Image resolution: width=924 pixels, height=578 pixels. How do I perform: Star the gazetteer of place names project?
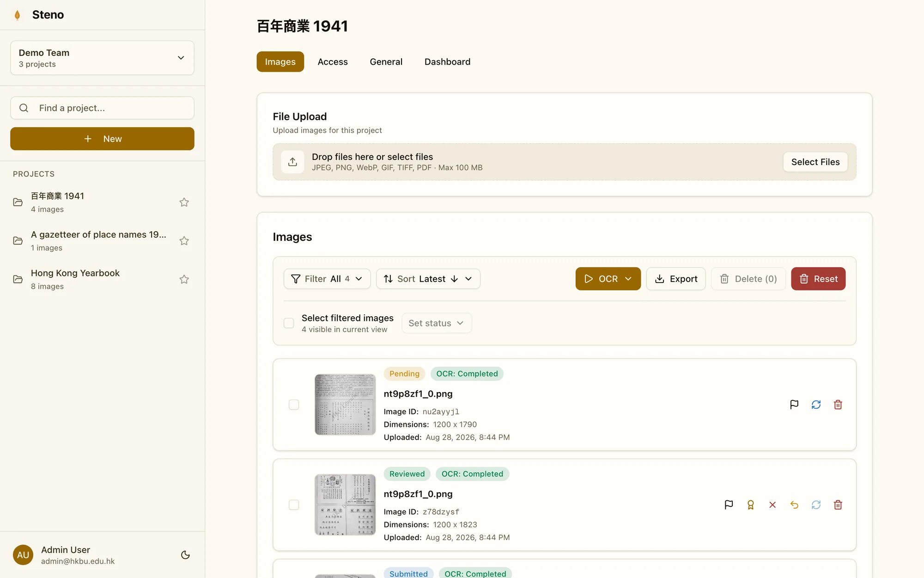pyautogui.click(x=184, y=241)
